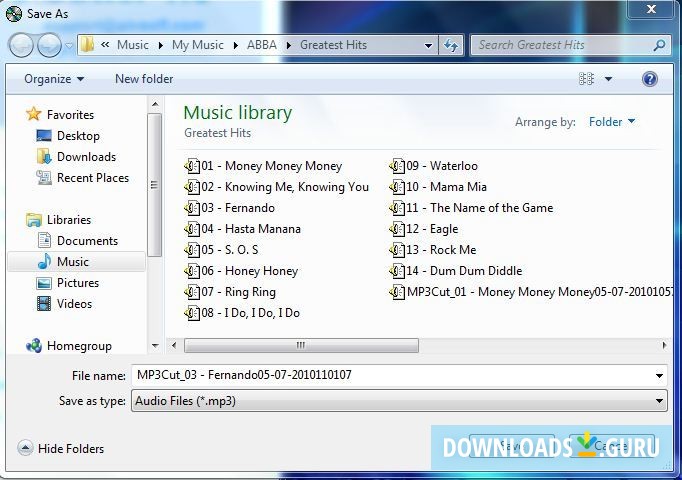Open the Organize menu
This screenshot has width=682, height=480.
point(54,79)
